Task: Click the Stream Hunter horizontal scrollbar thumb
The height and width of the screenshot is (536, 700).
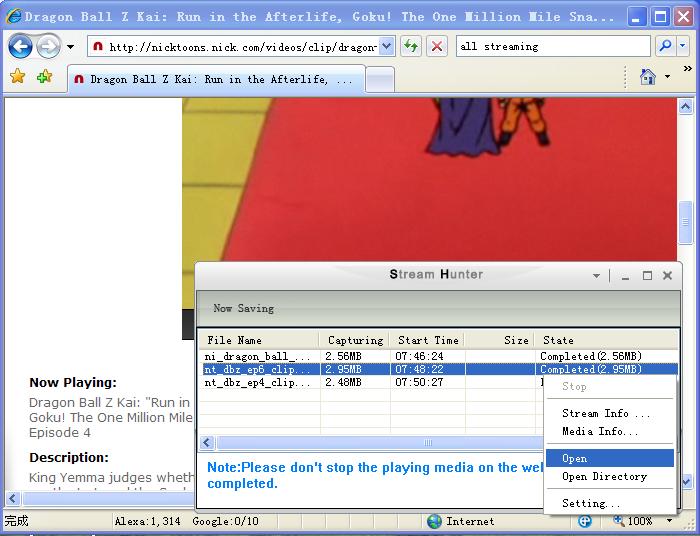Action: [x=379, y=443]
